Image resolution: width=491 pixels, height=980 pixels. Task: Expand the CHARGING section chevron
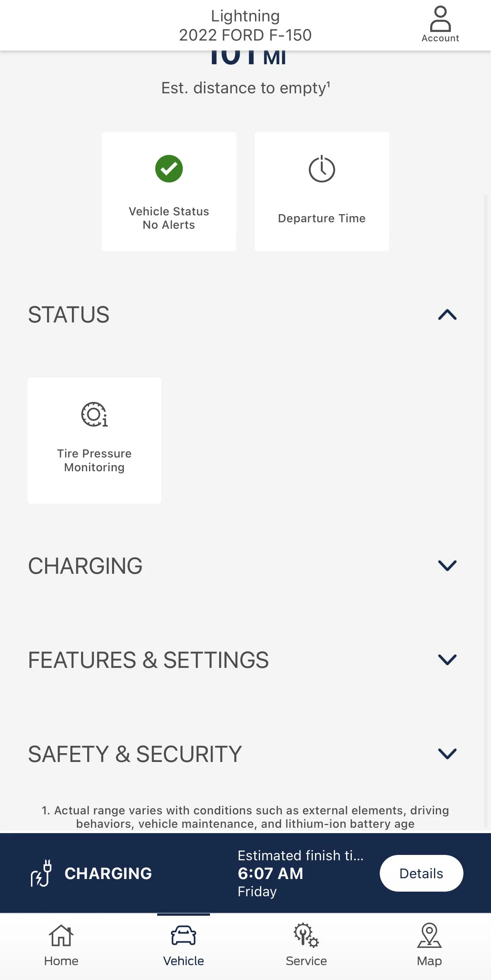tap(447, 565)
